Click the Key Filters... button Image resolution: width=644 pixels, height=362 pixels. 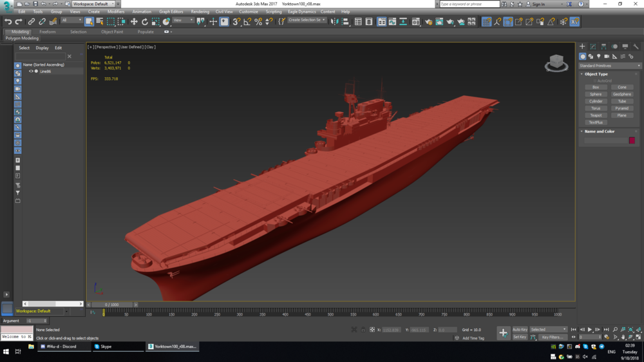pyautogui.click(x=553, y=337)
